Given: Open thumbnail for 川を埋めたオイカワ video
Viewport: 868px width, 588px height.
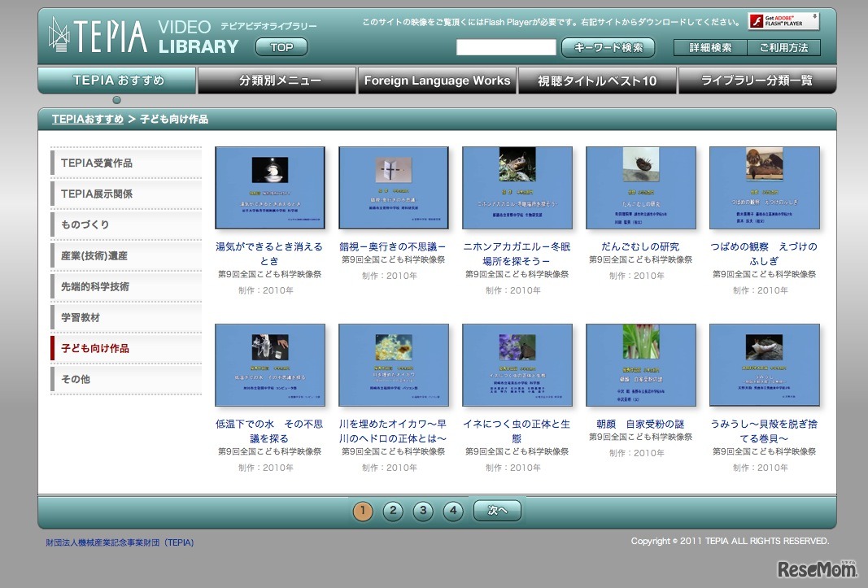Looking at the screenshot, I should tap(394, 365).
